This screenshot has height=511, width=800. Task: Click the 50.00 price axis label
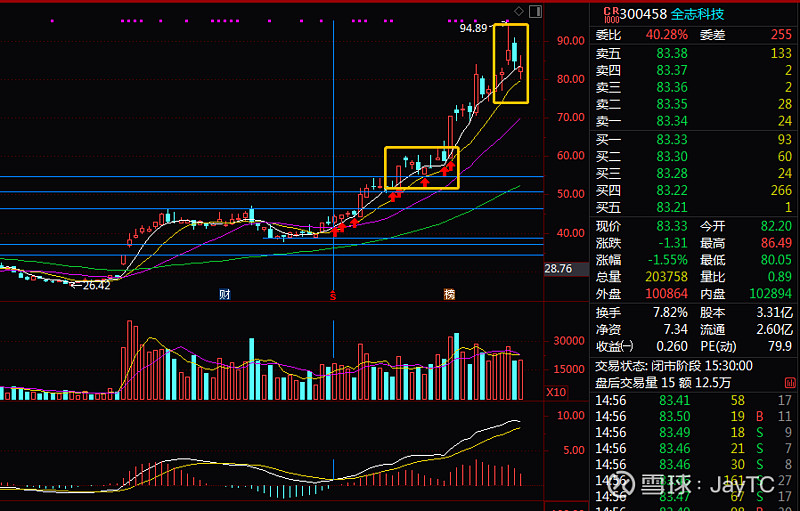tap(570, 194)
